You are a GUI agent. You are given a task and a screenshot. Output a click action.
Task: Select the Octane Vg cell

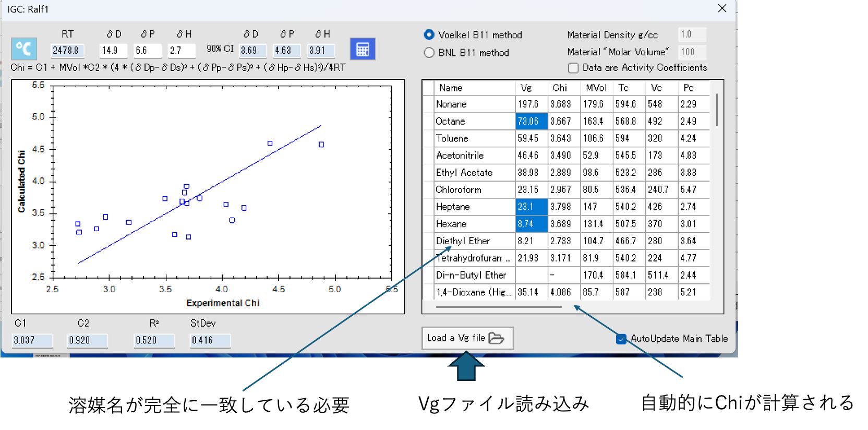point(531,121)
